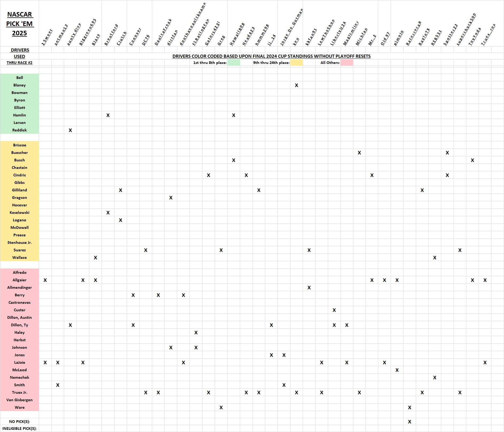Click the X in the Custer row
504x432 pixels.
coord(334,310)
